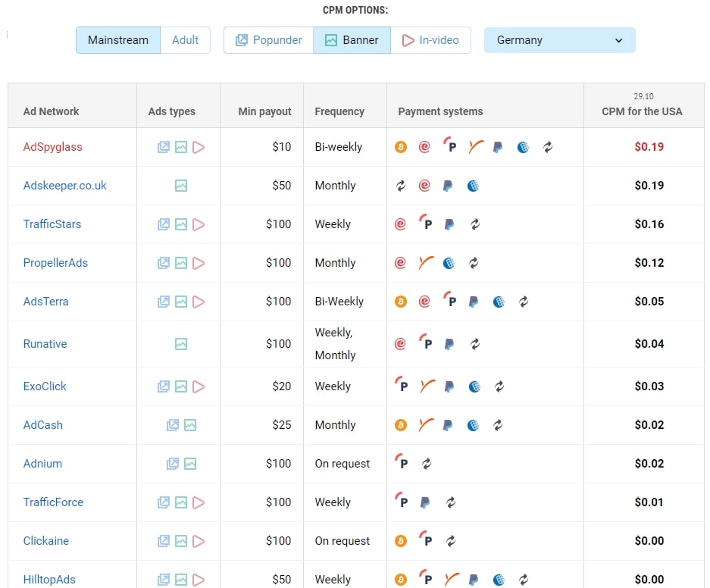
Task: Select the Mainstream traffic option
Action: click(x=117, y=40)
